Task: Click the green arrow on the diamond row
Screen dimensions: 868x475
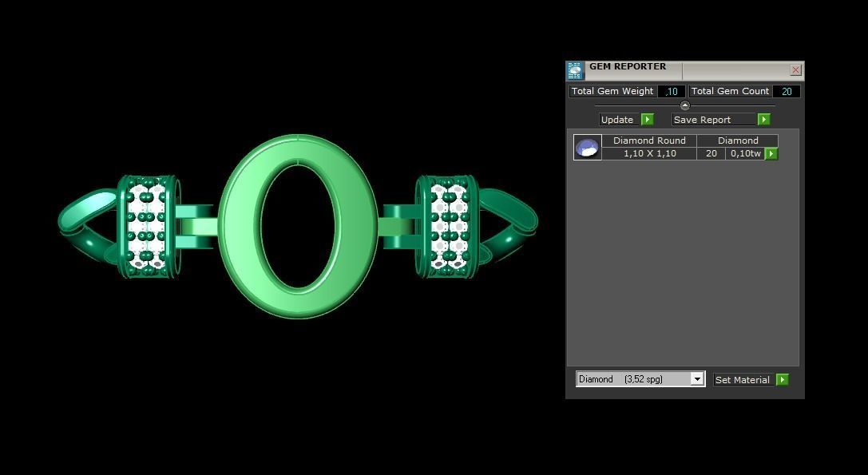Action: pyautogui.click(x=771, y=154)
